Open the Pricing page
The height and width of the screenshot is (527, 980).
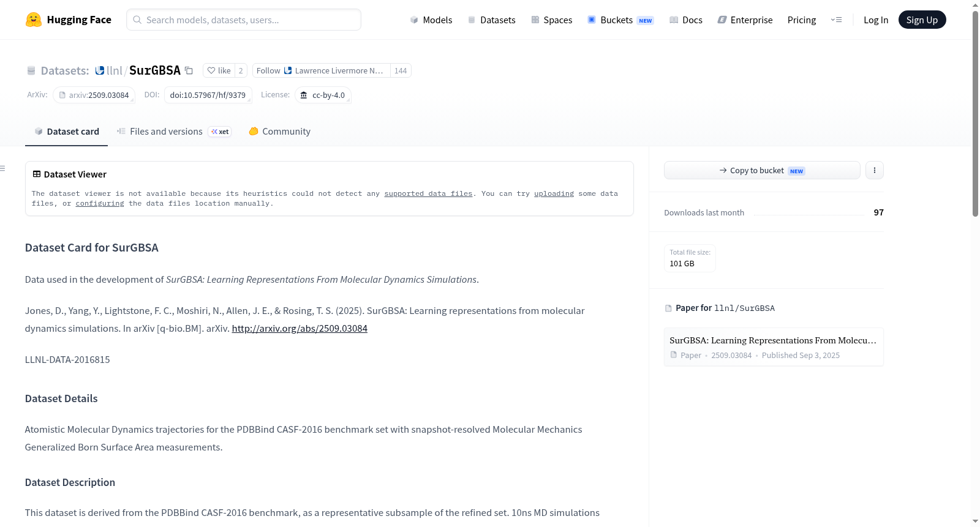tap(802, 20)
